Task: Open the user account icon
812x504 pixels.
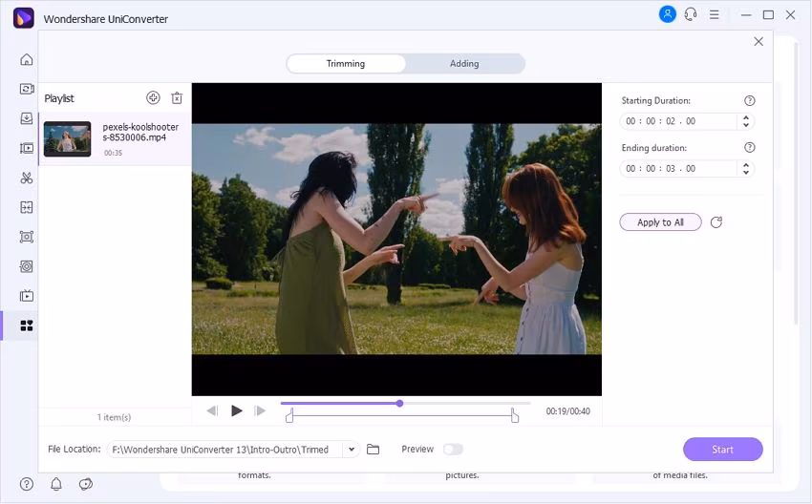Action: tap(668, 14)
